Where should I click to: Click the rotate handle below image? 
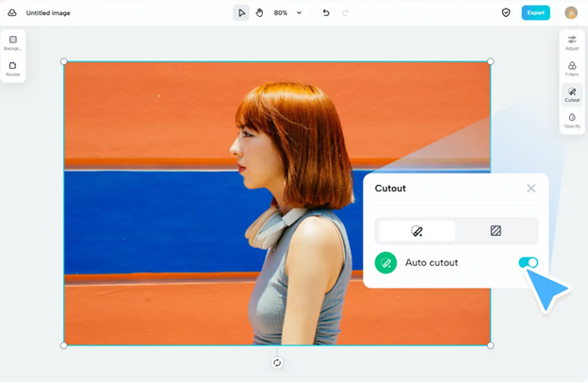277,363
